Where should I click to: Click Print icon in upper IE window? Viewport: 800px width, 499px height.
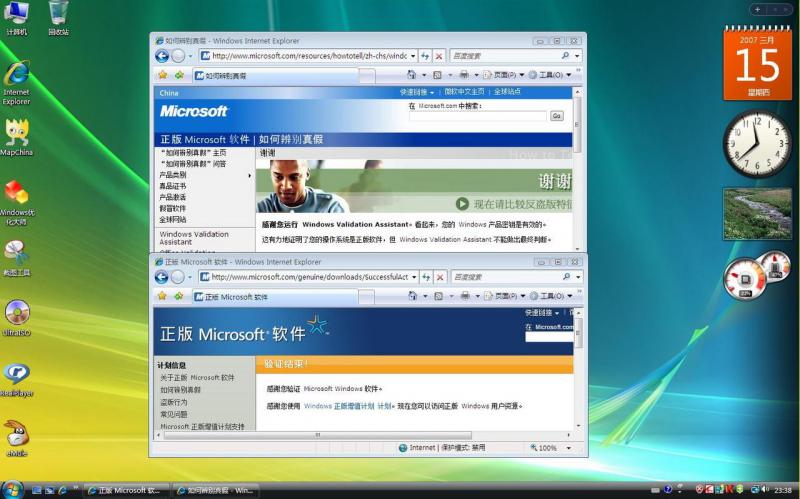(x=464, y=75)
